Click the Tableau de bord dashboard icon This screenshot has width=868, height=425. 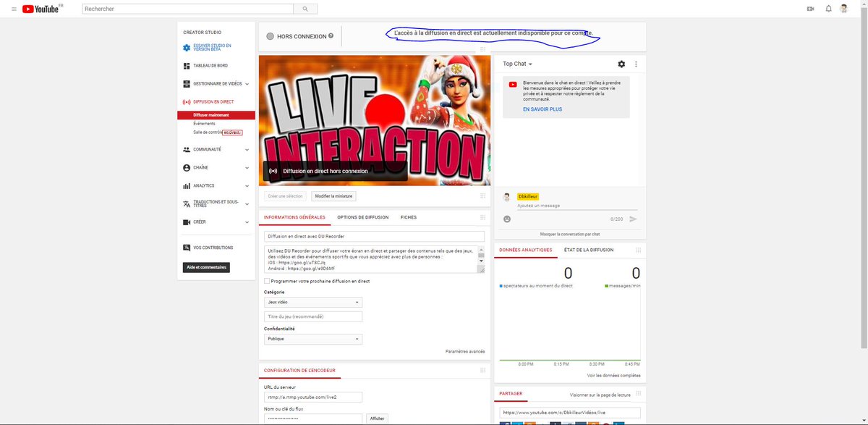187,66
